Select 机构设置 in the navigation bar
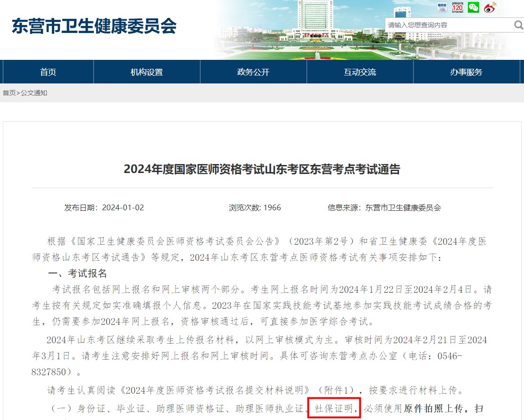This screenshot has height=420, width=524. tap(147, 72)
